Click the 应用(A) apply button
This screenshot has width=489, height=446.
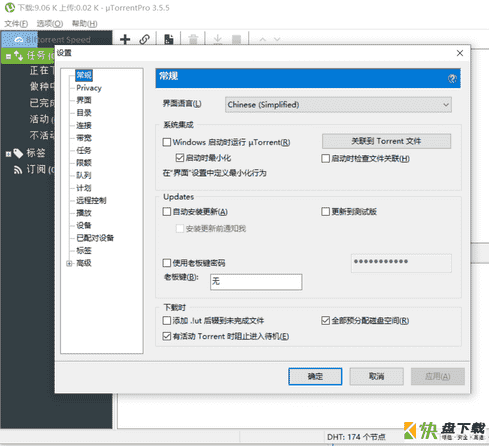click(x=438, y=377)
